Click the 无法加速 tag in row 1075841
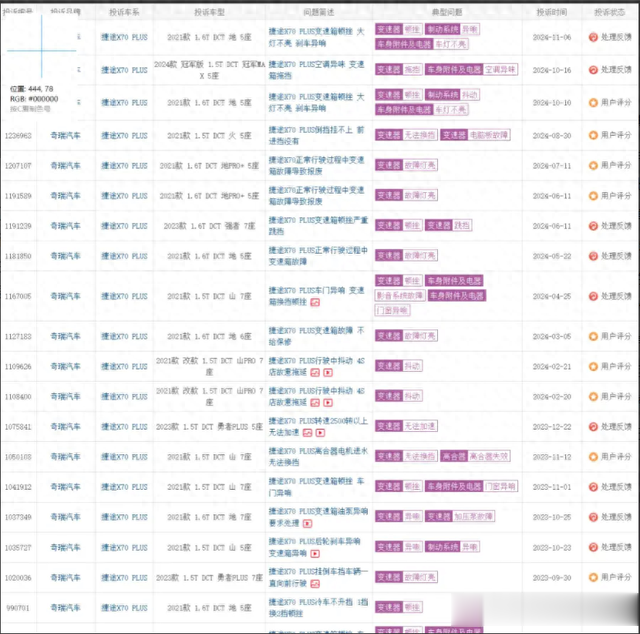This screenshot has width=640, height=634. click(420, 426)
